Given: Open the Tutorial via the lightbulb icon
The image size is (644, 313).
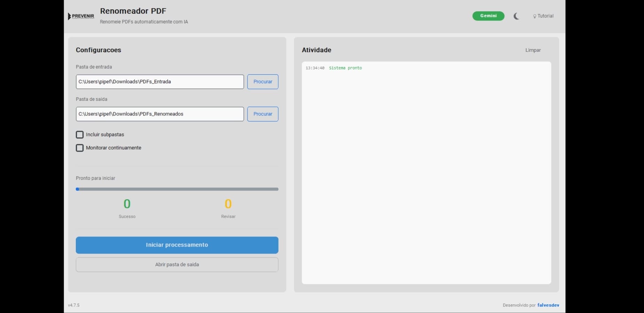Looking at the screenshot, I should [543, 16].
